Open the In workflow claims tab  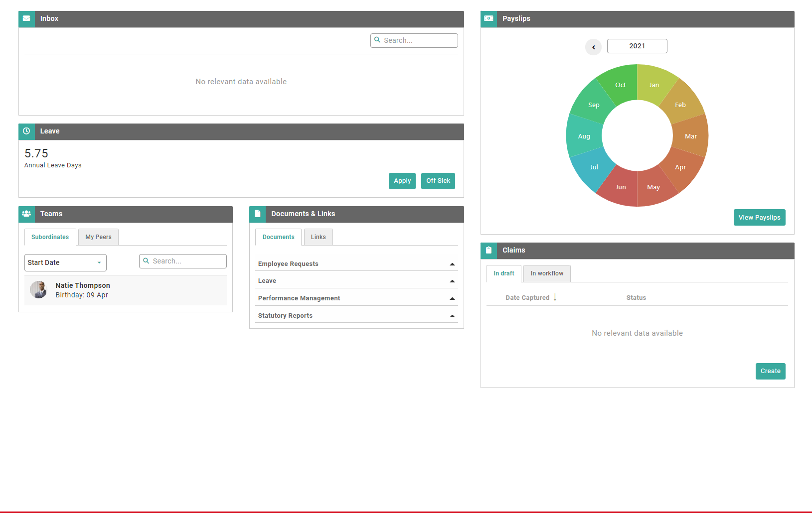tap(547, 273)
